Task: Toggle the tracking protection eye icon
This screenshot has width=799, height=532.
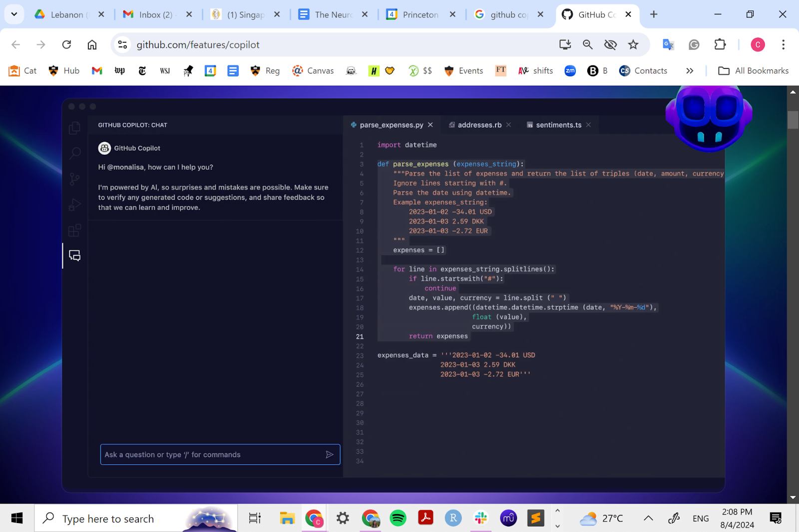Action: (610, 45)
